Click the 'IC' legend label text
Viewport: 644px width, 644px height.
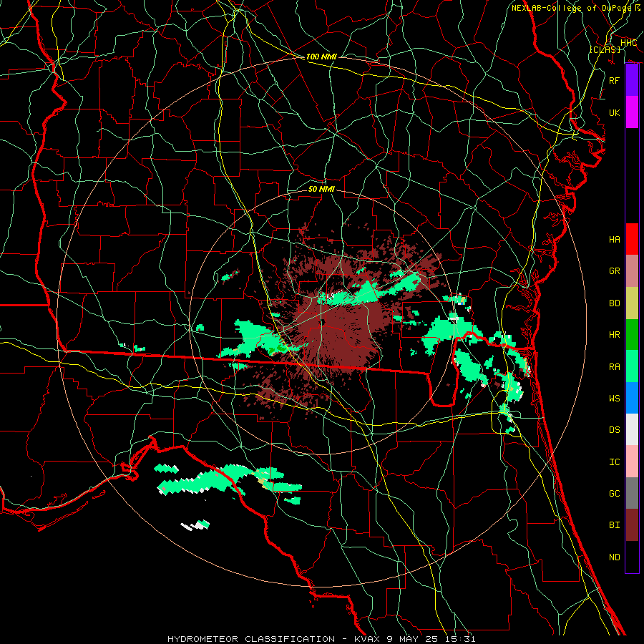click(x=614, y=462)
